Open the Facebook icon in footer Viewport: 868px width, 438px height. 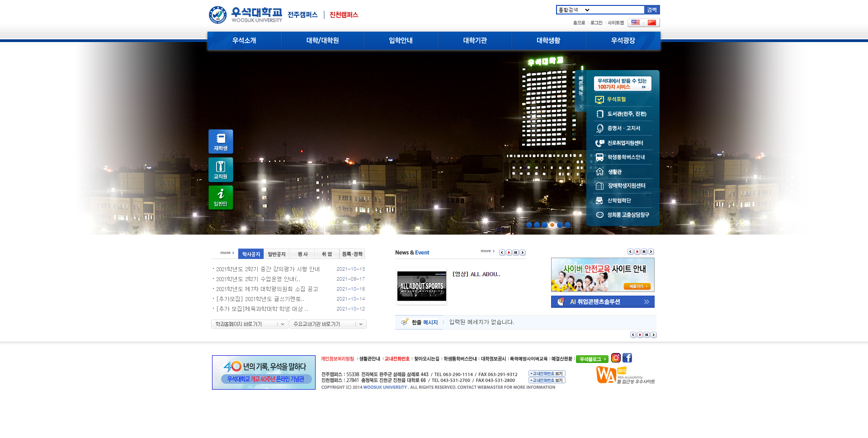(x=627, y=358)
